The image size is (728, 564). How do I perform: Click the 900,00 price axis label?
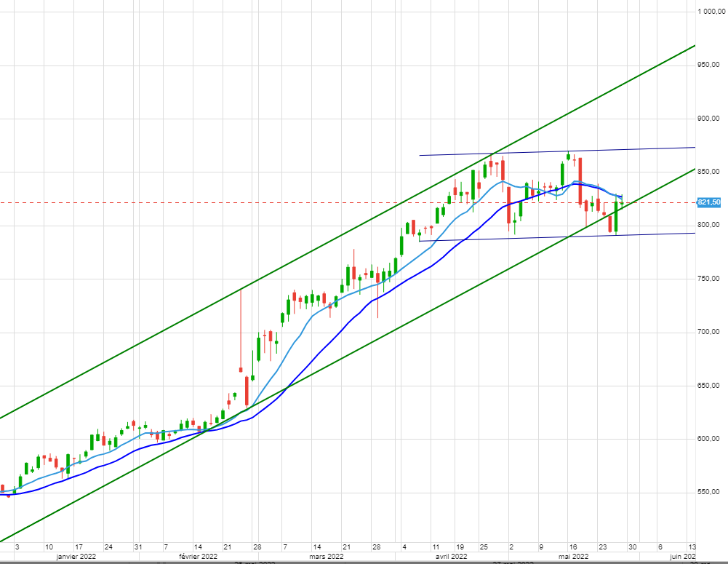click(708, 119)
